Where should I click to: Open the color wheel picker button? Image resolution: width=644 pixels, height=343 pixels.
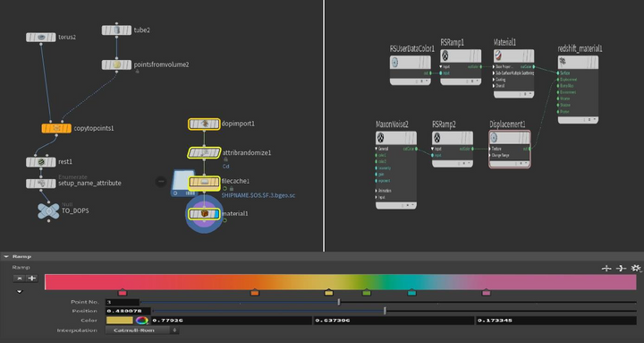pyautogui.click(x=142, y=321)
